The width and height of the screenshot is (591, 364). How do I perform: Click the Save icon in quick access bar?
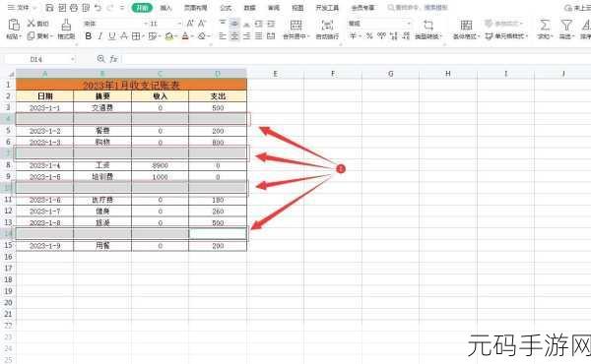[49, 7]
